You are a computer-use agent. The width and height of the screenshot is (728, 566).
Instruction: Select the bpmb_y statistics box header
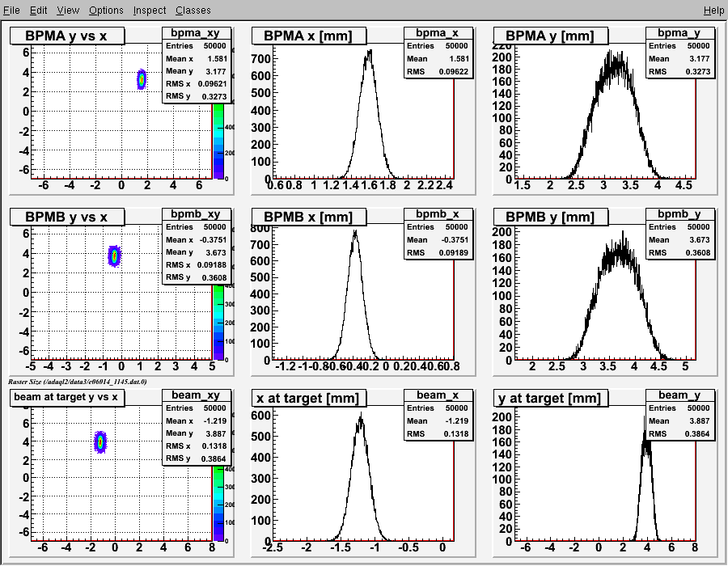[679, 214]
